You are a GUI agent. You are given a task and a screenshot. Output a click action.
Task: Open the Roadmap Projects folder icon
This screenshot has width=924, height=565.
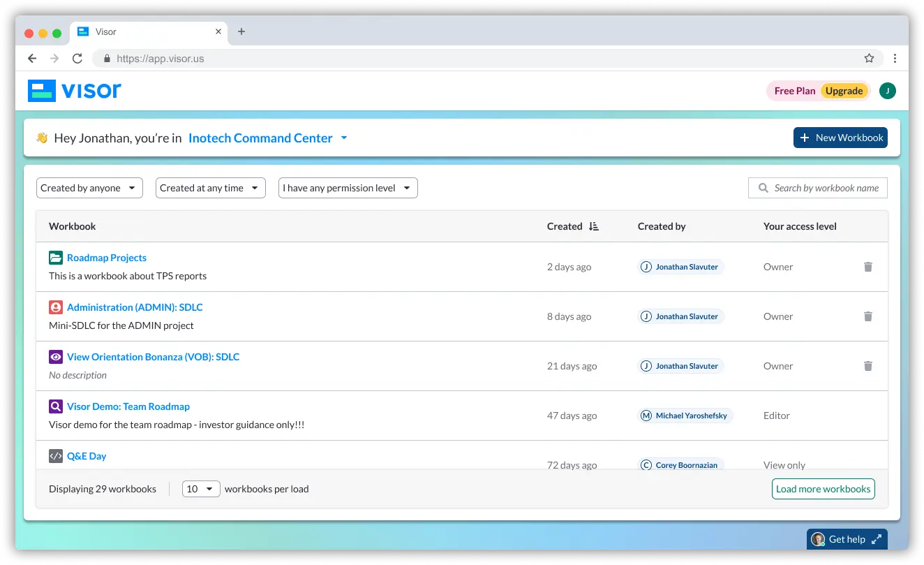point(56,258)
